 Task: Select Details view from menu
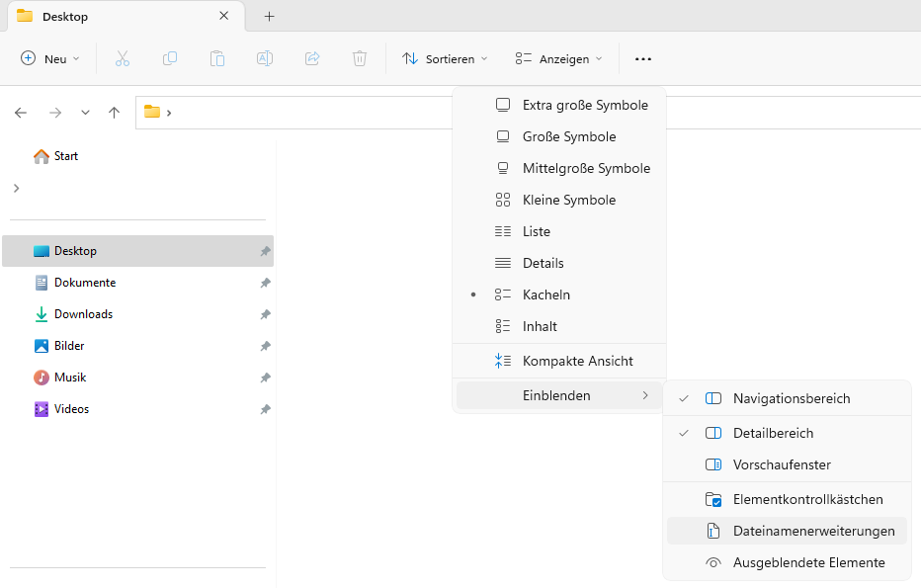click(543, 263)
